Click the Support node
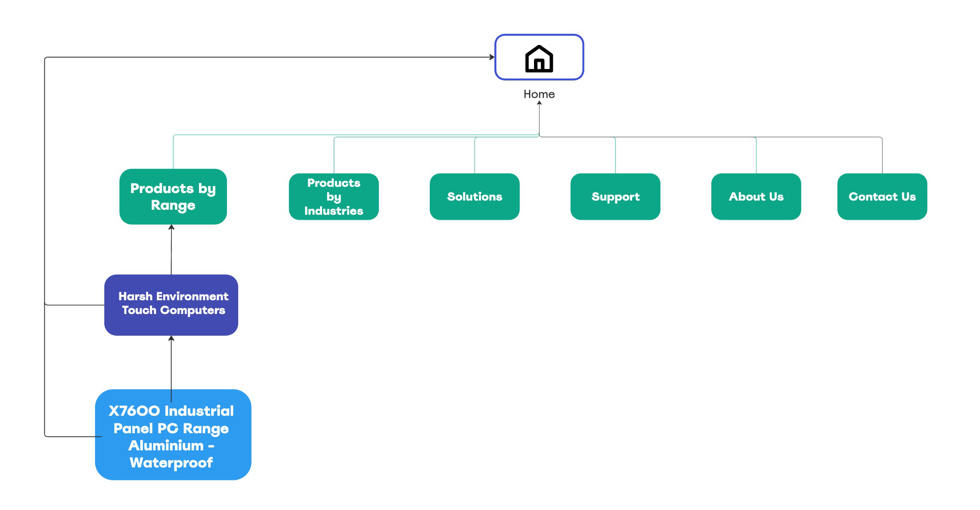980x510 pixels. [x=615, y=196]
